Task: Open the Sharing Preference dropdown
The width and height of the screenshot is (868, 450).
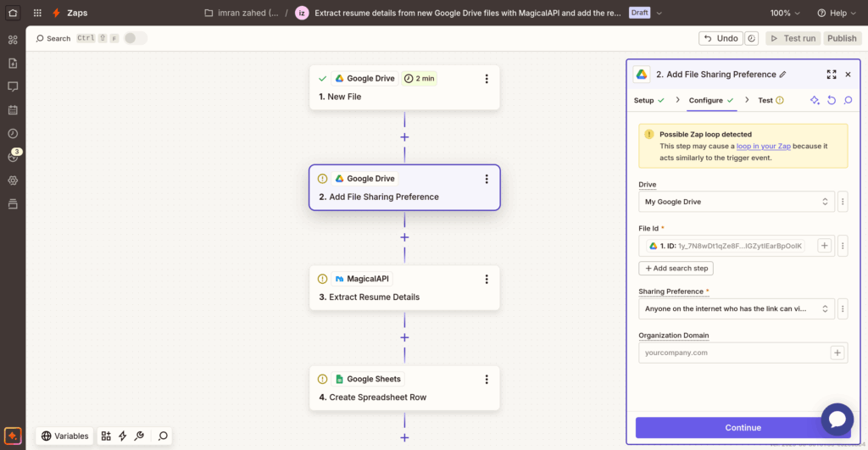Action: [x=737, y=308]
